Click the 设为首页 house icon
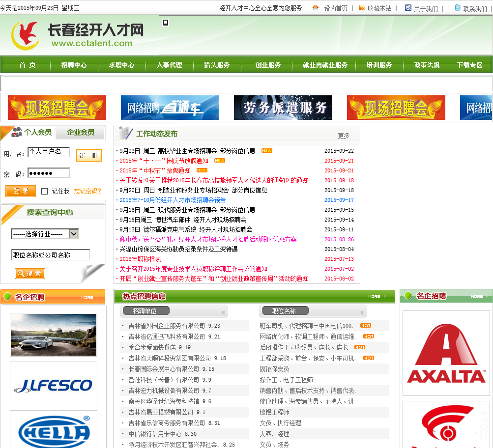Image resolution: width=493 pixels, height=448 pixels. point(316,8)
